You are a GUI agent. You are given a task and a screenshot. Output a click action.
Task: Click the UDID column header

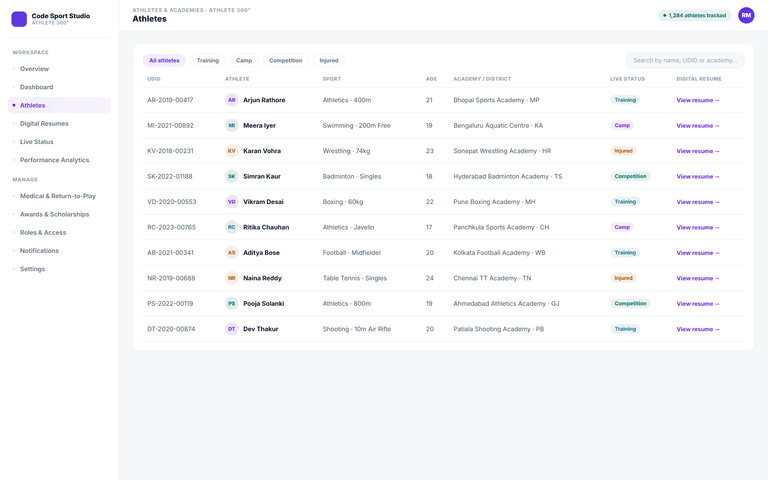tap(154, 79)
